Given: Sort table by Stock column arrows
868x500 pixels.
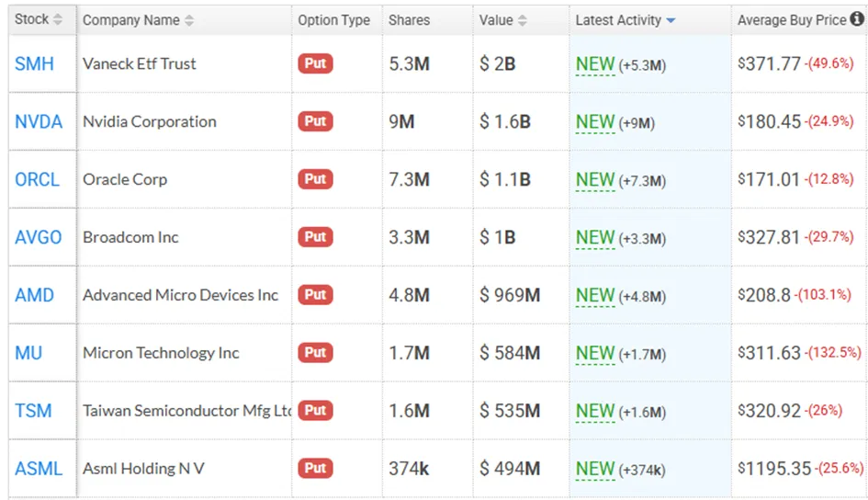Looking at the screenshot, I should 57,20.
